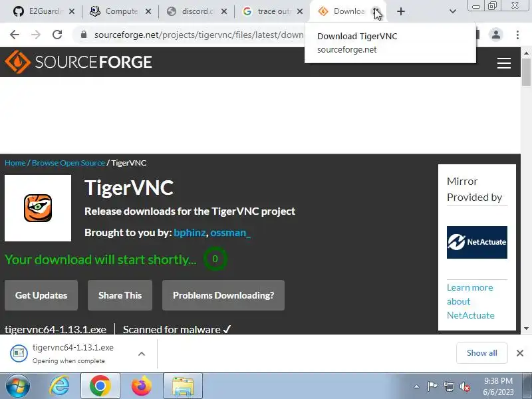Open the SourceForge hamburger menu
This screenshot has height=399, width=532.
click(504, 63)
